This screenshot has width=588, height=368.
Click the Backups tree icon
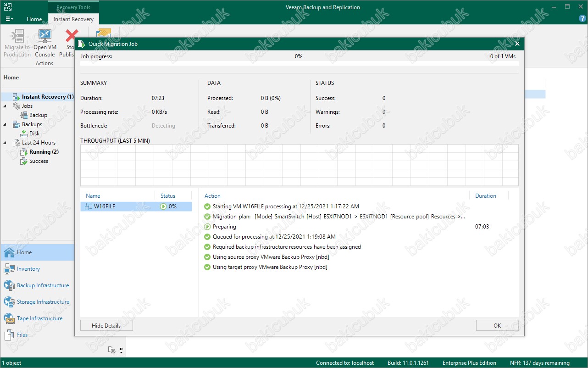pos(16,124)
